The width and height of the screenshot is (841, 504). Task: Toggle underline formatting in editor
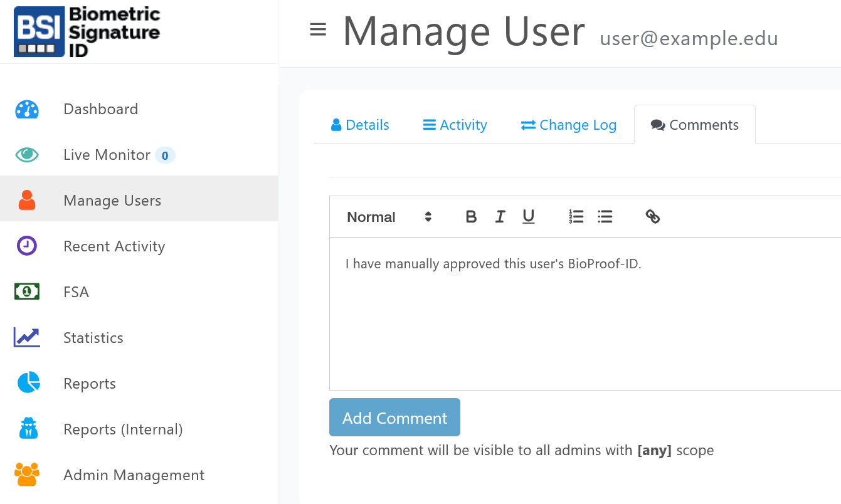pos(529,217)
